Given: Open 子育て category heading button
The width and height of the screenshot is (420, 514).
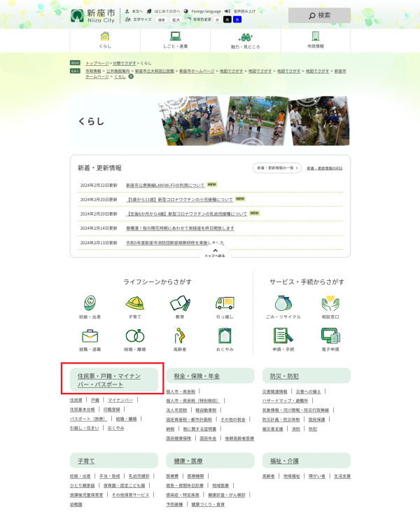Looking at the screenshot, I should click(x=114, y=461).
